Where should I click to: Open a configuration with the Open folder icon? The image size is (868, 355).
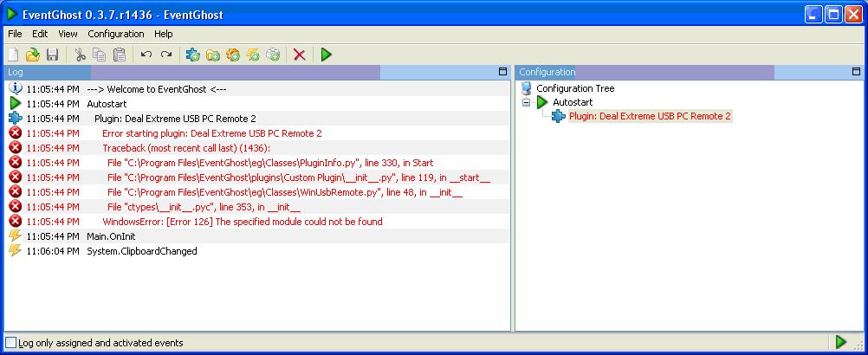(33, 55)
